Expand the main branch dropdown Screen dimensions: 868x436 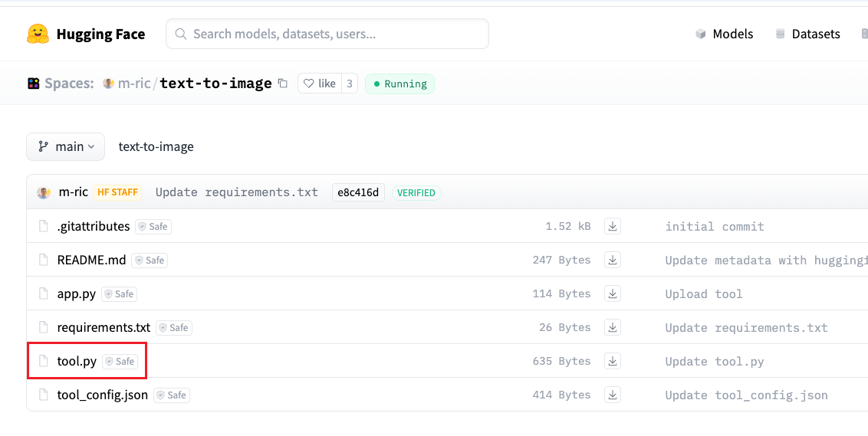click(65, 146)
